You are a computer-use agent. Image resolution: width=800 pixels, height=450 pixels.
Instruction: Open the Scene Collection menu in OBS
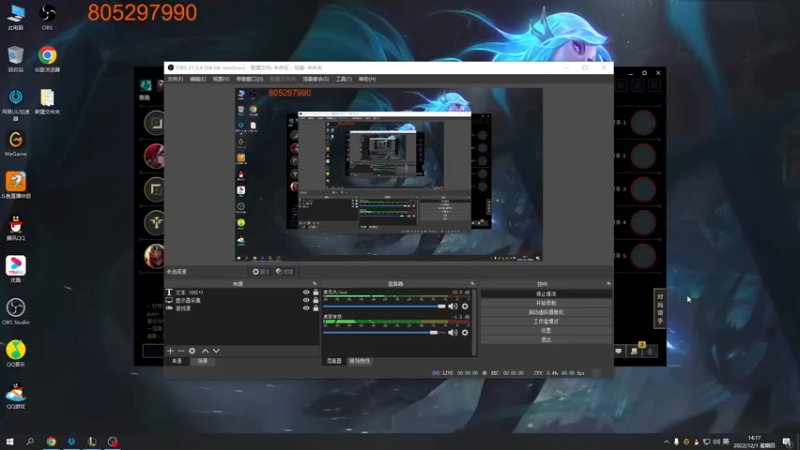316,79
